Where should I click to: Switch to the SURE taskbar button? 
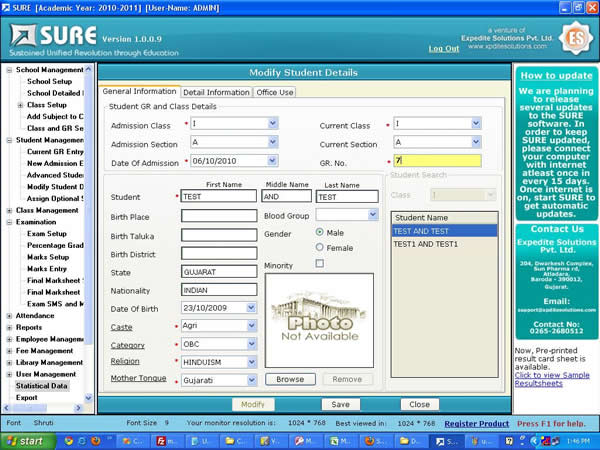click(x=446, y=441)
